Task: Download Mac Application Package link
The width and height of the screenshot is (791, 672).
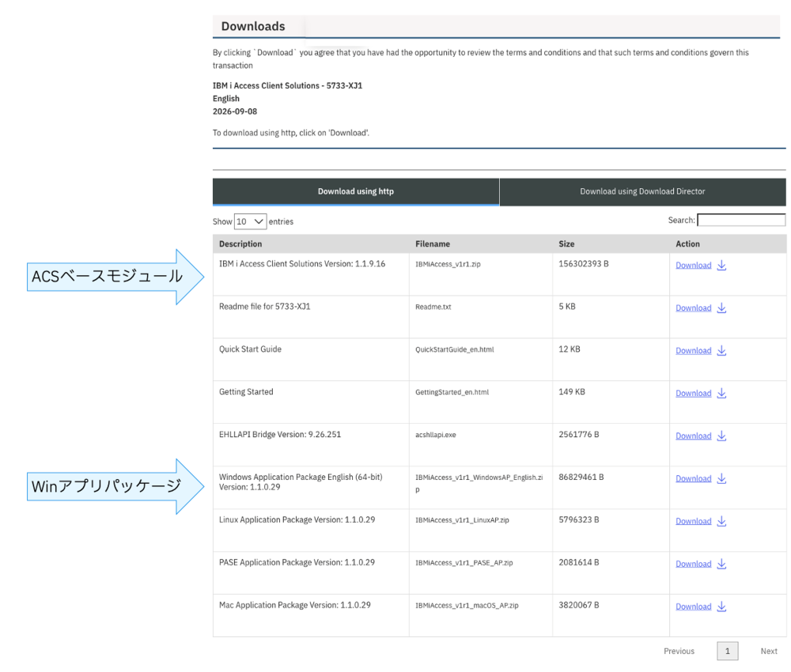Action: pos(693,606)
